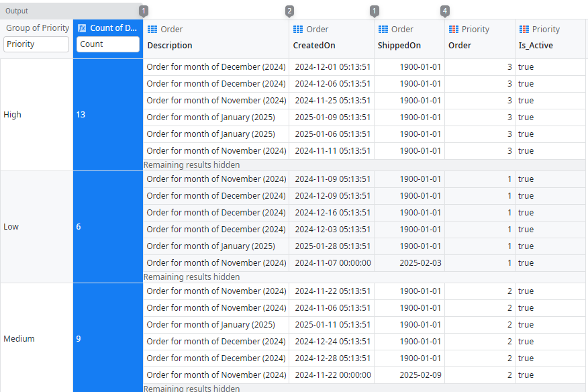Select the shipped date 2025-02-03
This screenshot has width=588, height=392.
[x=420, y=263]
